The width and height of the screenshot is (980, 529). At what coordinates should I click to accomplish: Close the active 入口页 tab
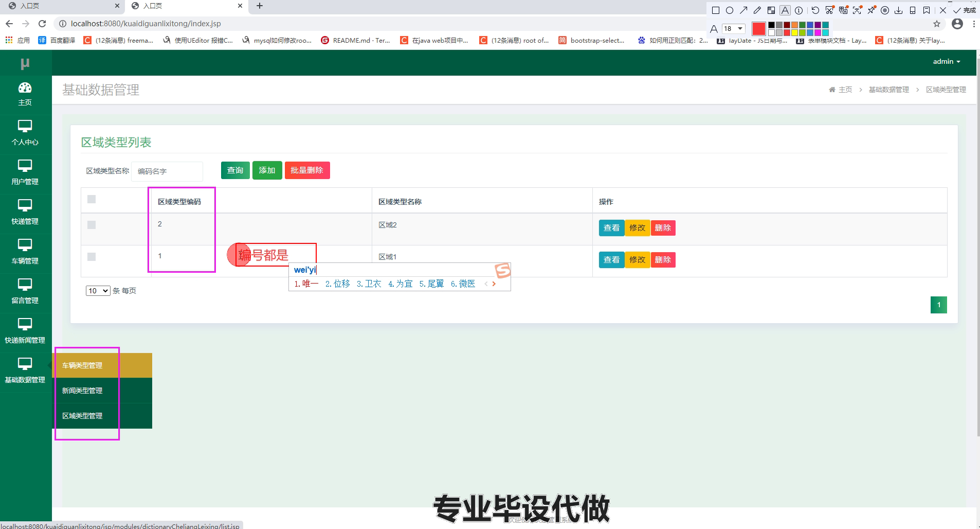click(240, 6)
